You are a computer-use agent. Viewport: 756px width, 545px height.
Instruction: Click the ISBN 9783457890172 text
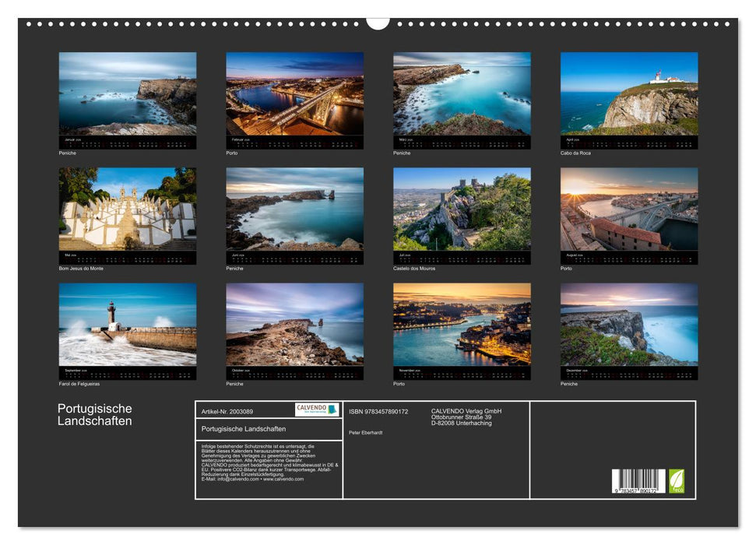tap(378, 411)
